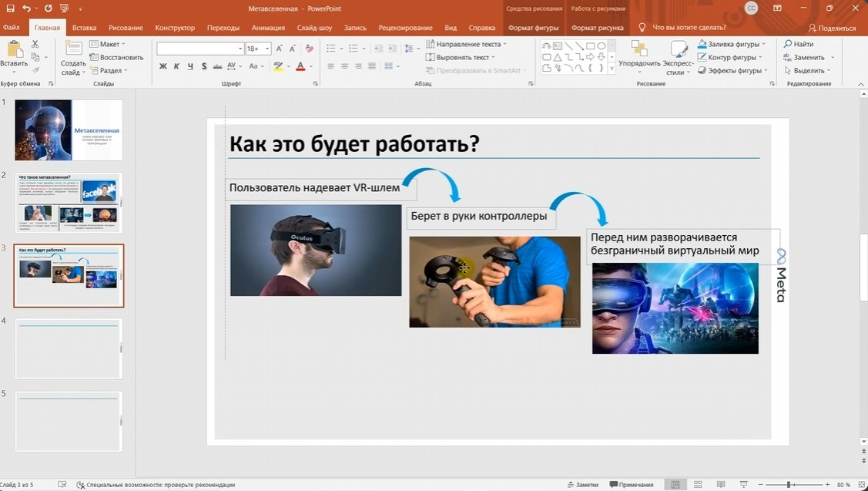Switch to the Анимация tab
868x491 pixels.
click(x=268, y=27)
